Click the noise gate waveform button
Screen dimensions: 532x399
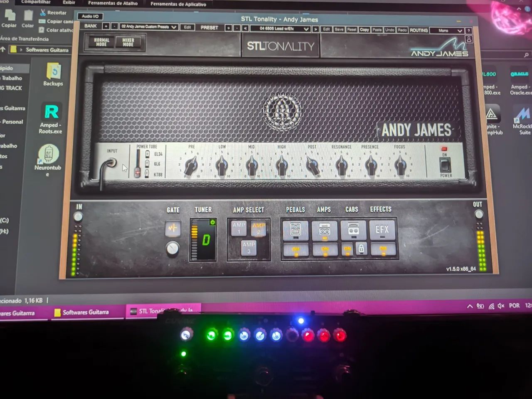point(173,228)
